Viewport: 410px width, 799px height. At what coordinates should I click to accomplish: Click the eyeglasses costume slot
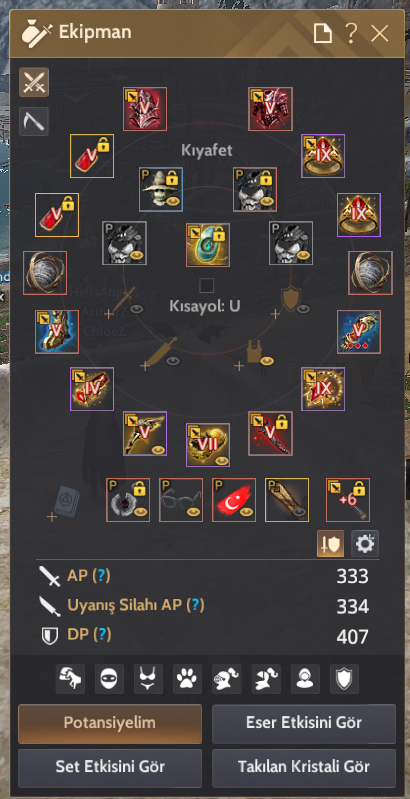181,500
